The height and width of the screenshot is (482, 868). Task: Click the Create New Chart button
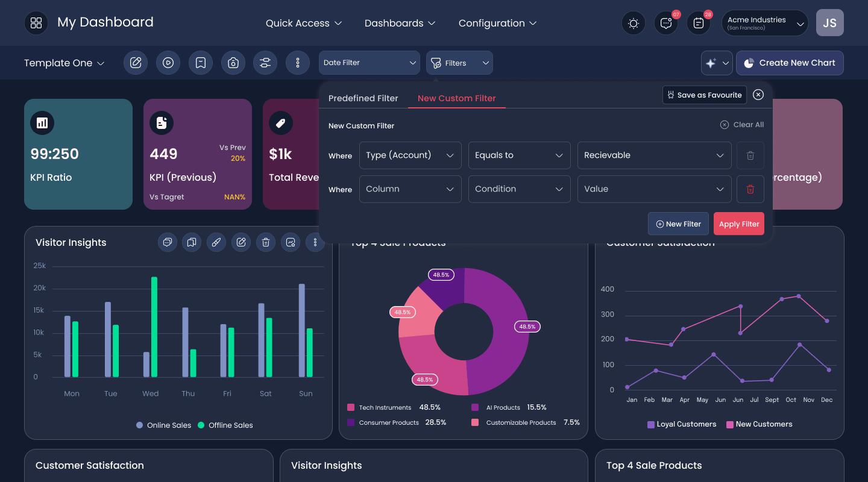point(790,63)
